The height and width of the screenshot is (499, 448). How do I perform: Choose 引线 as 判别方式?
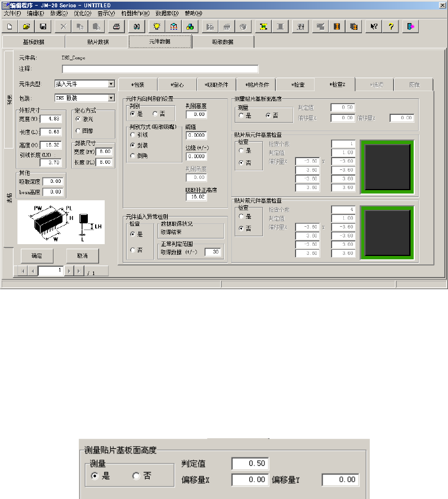[x=133, y=135]
